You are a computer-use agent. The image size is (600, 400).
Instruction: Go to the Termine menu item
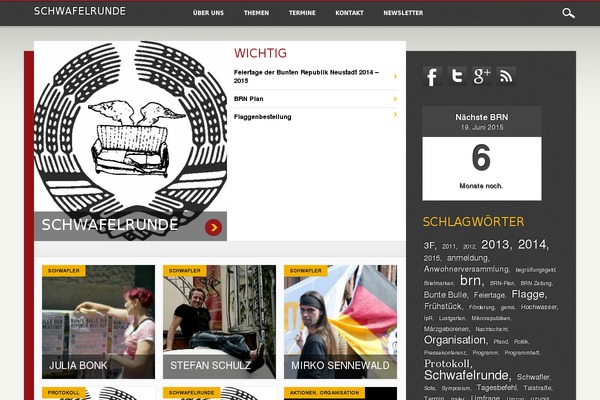coord(302,13)
